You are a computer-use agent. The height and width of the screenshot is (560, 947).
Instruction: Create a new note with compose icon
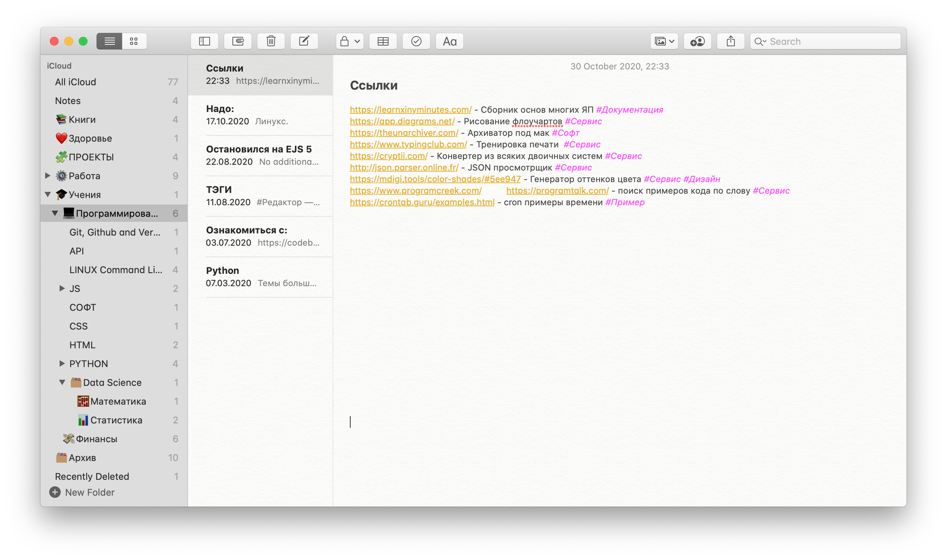[x=304, y=41]
